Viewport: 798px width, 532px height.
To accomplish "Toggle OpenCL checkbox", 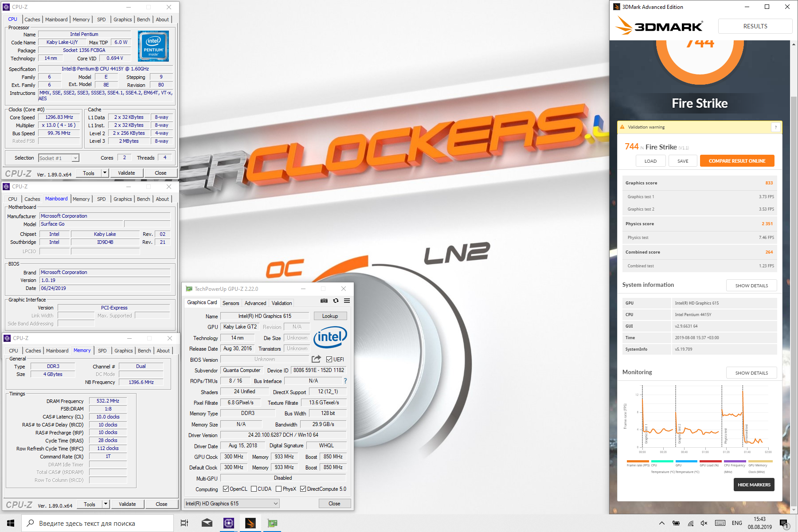I will [226, 489].
